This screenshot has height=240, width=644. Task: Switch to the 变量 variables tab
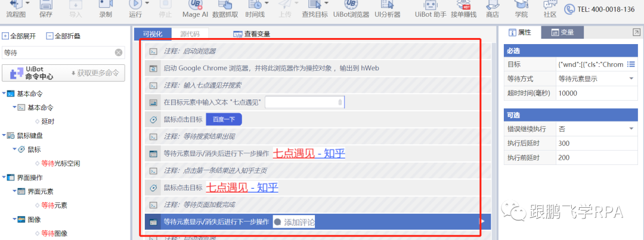(x=562, y=32)
